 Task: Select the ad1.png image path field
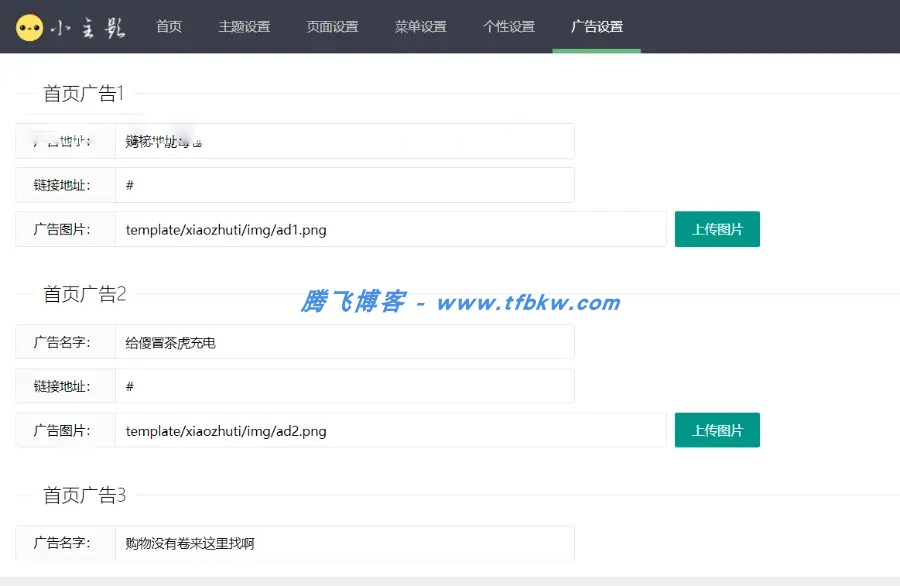click(395, 229)
